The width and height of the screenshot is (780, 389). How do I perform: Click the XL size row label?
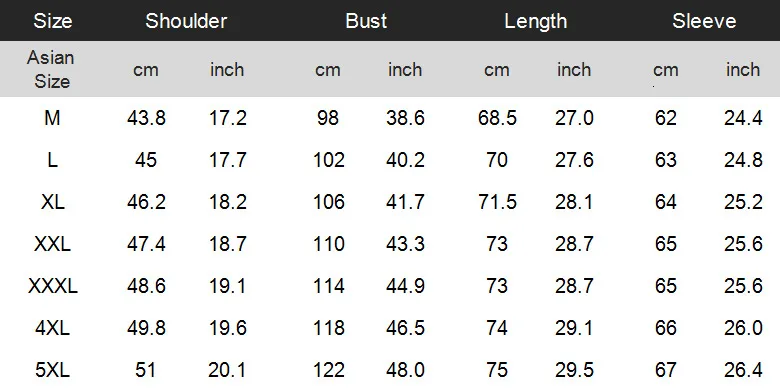coord(52,202)
